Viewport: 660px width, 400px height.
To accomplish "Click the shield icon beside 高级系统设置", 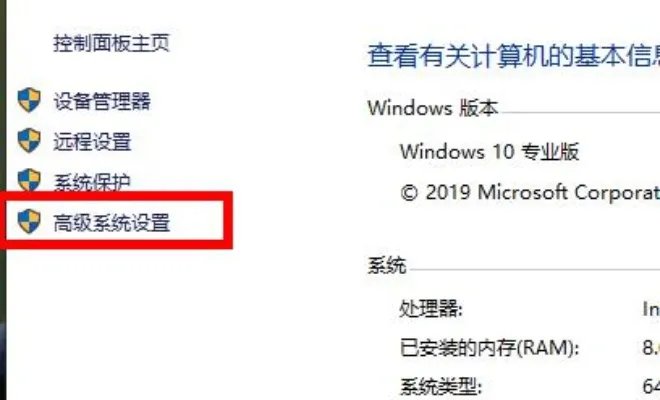I will (29, 221).
